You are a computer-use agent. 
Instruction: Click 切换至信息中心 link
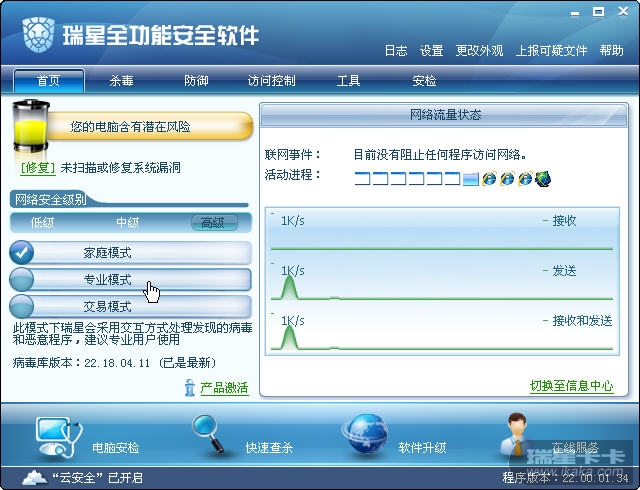tap(571, 385)
